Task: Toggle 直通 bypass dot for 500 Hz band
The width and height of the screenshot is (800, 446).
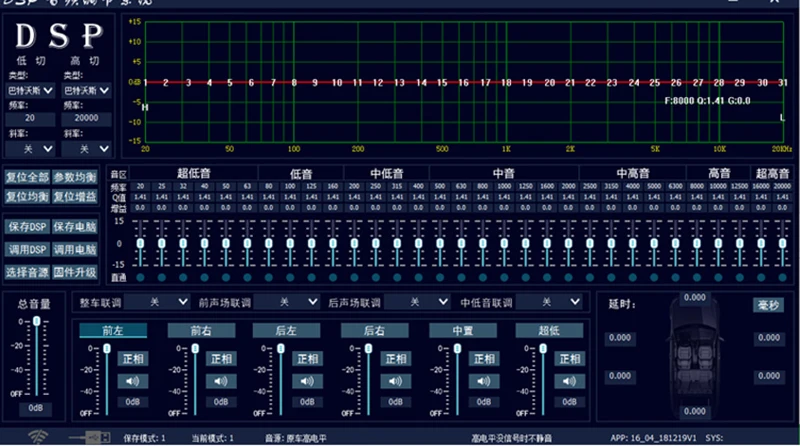Action: click(x=440, y=278)
